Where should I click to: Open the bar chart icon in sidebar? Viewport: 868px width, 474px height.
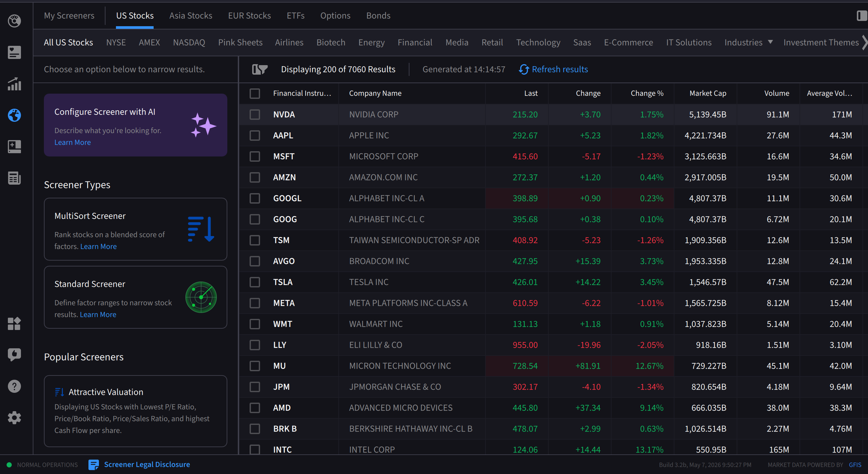tap(14, 84)
